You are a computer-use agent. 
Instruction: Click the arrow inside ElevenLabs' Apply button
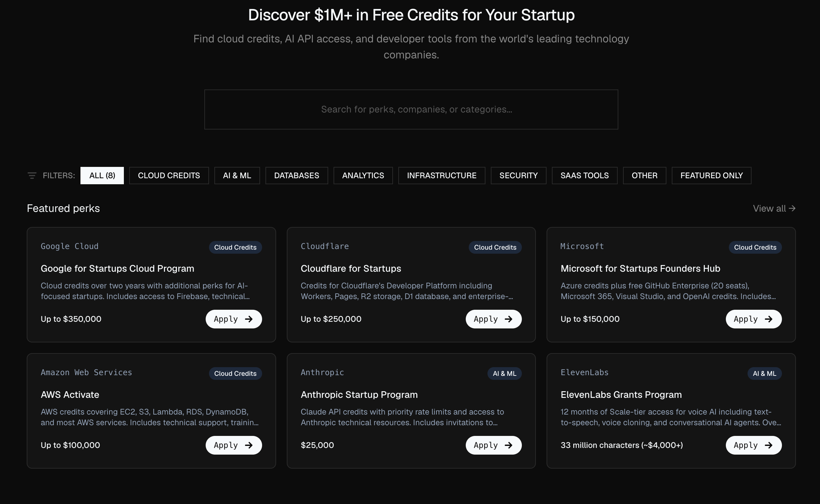point(769,445)
